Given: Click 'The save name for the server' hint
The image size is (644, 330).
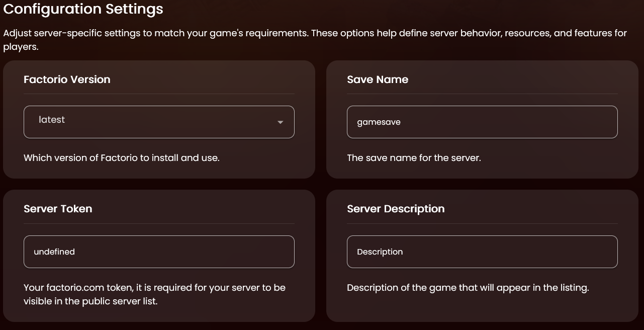Looking at the screenshot, I should 414,157.
